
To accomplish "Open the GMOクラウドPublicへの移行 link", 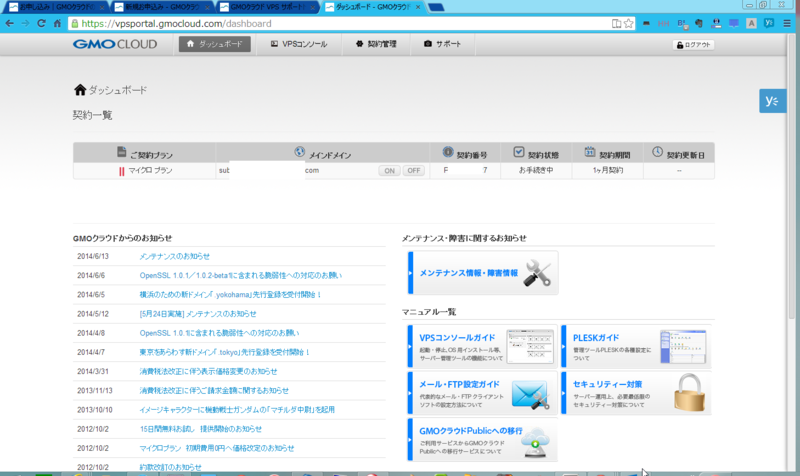I will (x=483, y=440).
